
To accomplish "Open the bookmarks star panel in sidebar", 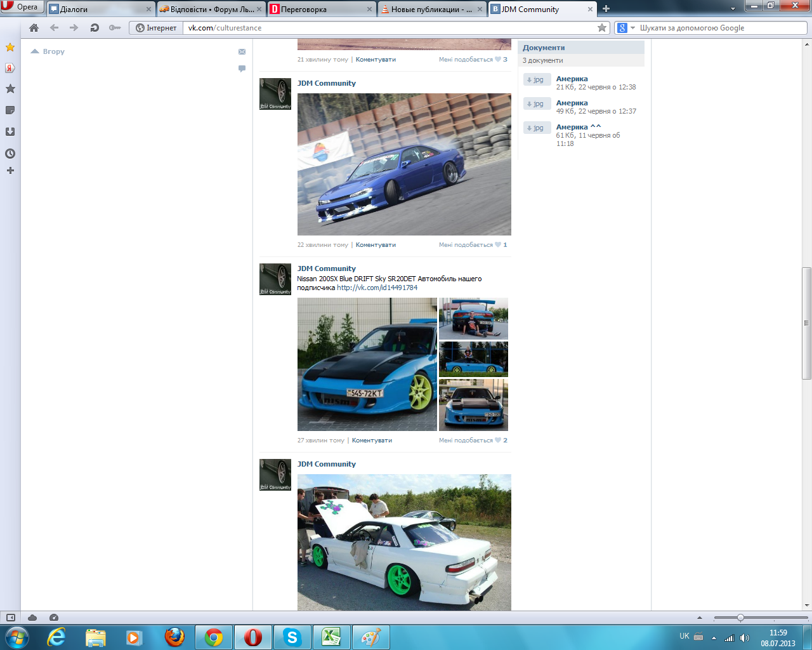I will (x=10, y=47).
